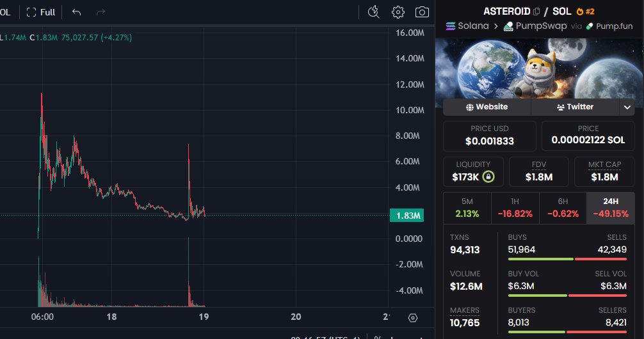Image resolution: width=644 pixels, height=339 pixels.
Task: Click the 06:00 time axis label
Action: [42, 317]
